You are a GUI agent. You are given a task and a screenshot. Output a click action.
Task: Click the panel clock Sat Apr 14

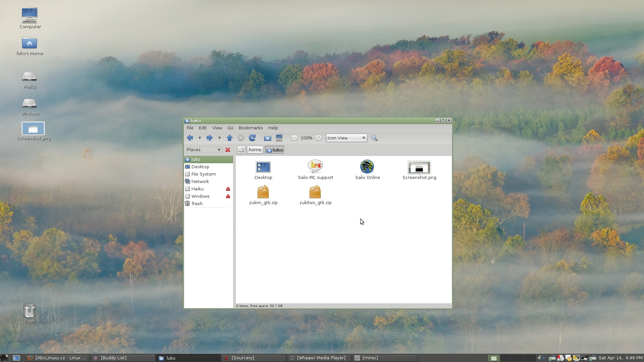point(621,358)
